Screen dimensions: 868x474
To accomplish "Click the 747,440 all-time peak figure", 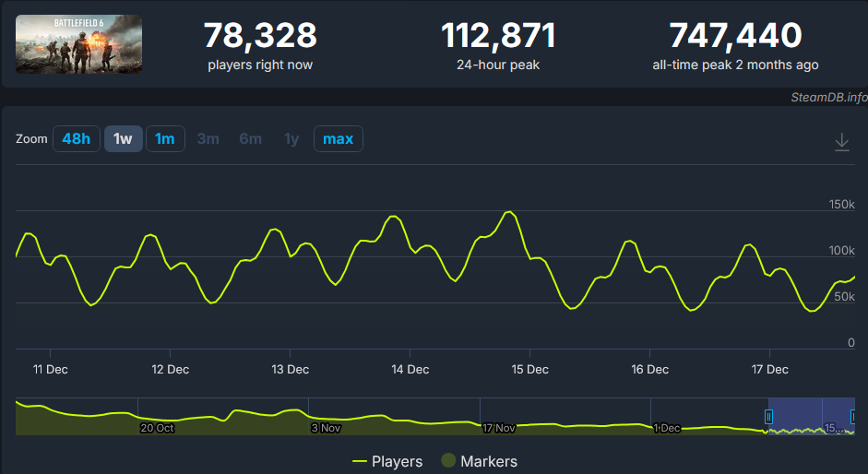I will coord(735,35).
